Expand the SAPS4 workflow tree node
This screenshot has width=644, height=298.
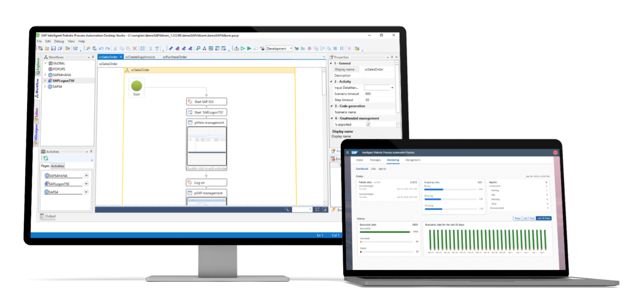pos(45,87)
